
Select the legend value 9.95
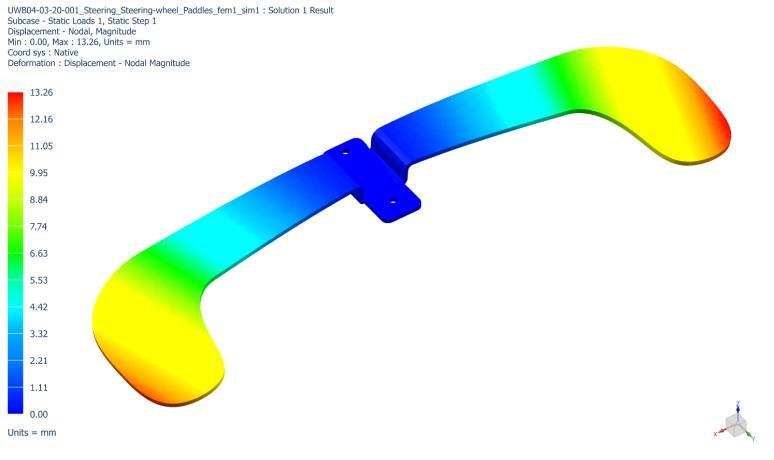pos(39,173)
